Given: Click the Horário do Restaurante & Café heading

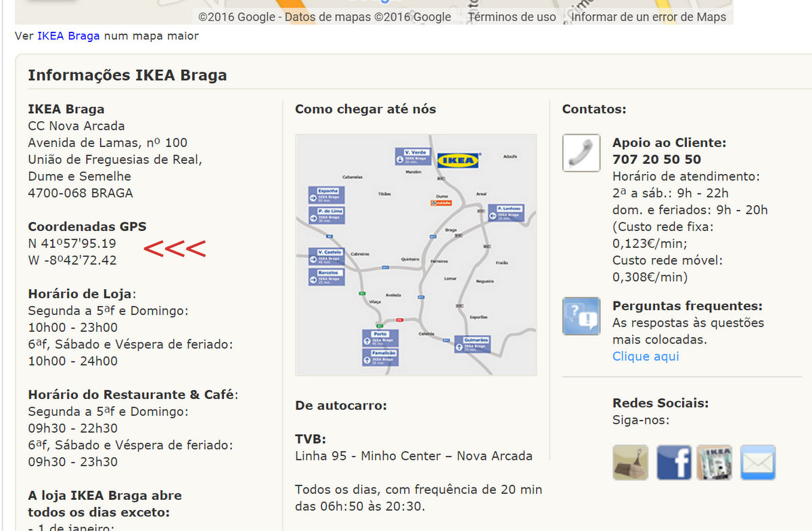Looking at the screenshot, I should pyautogui.click(x=133, y=395).
